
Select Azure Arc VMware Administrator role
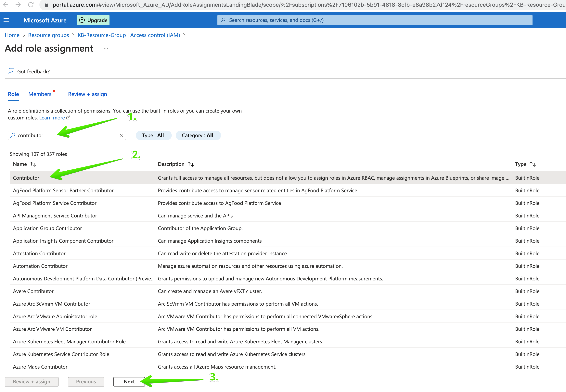point(288,316)
